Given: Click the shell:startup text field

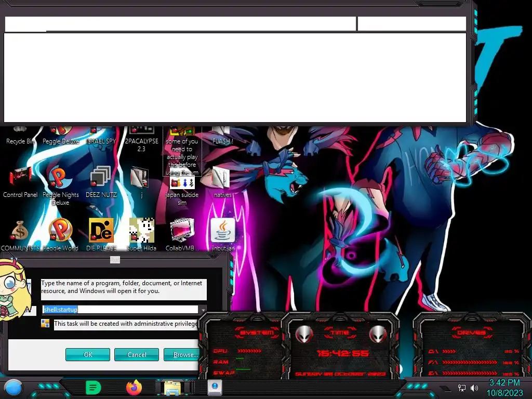Looking at the screenshot, I should pos(120,310).
